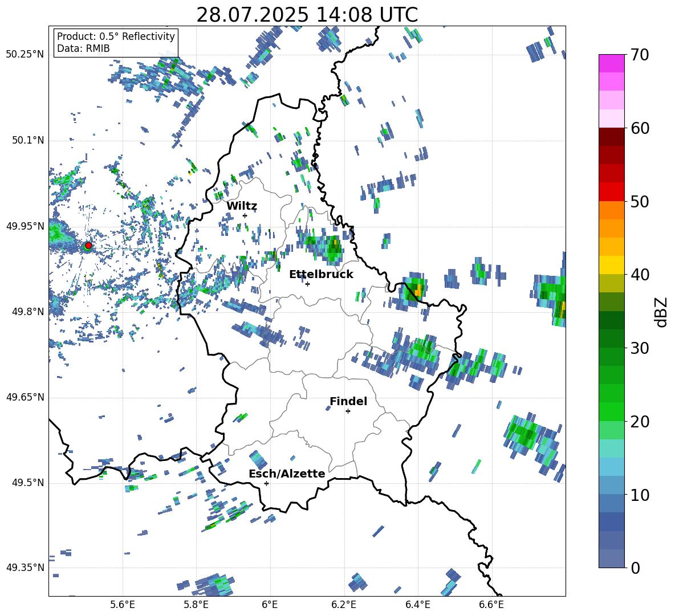
Task: Click the Data: RMIB text
Action: pos(83,48)
